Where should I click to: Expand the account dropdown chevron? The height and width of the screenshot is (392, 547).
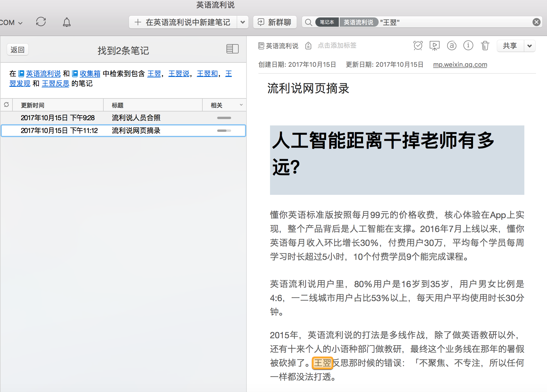(x=20, y=23)
